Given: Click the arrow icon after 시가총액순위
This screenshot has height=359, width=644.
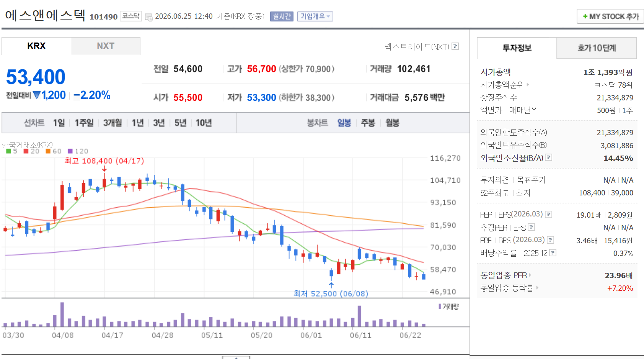Looking at the screenshot, I should tap(528, 85).
